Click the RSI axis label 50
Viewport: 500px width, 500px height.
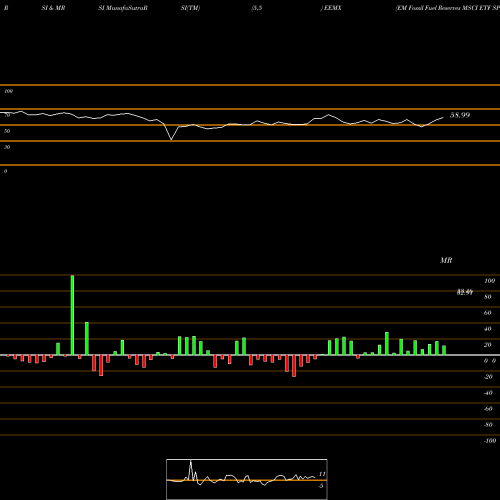point(7,131)
